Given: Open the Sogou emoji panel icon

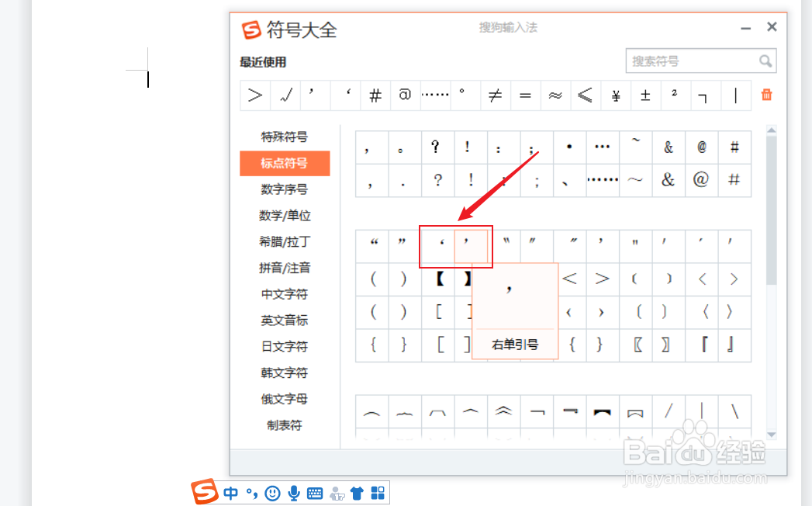Looking at the screenshot, I should pos(271,493).
